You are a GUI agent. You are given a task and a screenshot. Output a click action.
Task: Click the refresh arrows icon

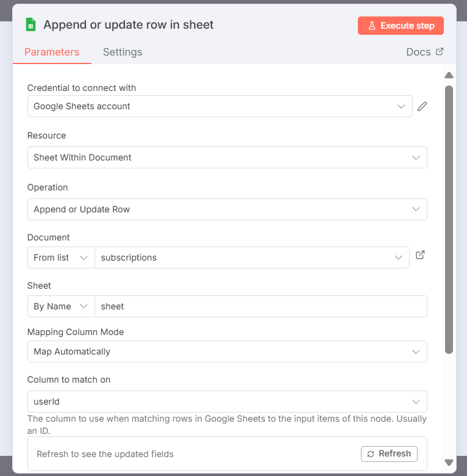tap(371, 453)
